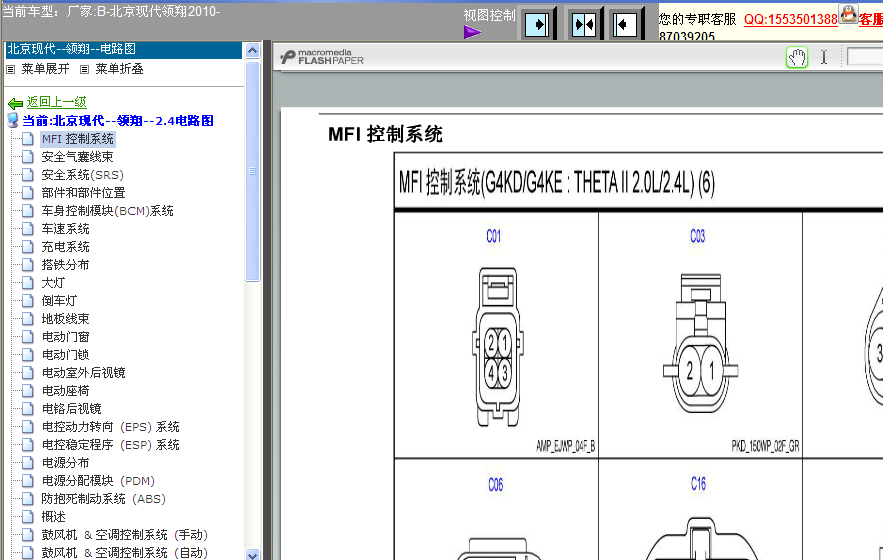The image size is (883, 560).
Task: Open MFI 控制系统 in the tree
Action: point(78,139)
